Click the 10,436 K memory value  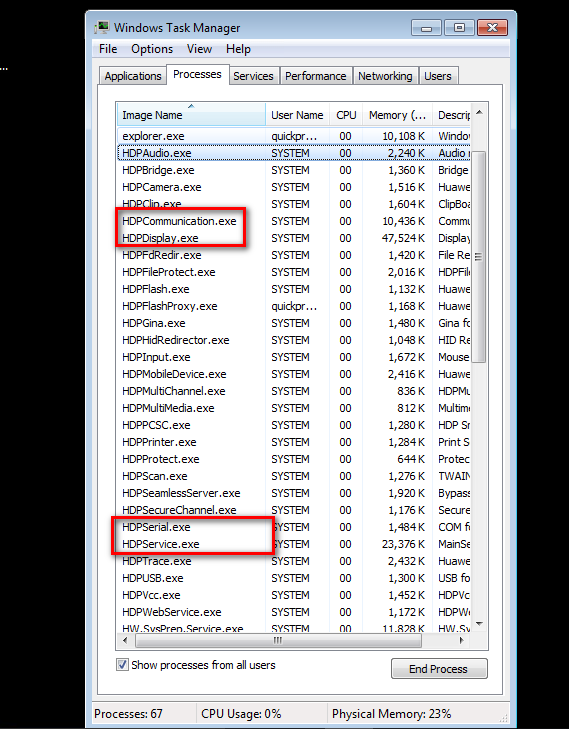click(x=403, y=221)
